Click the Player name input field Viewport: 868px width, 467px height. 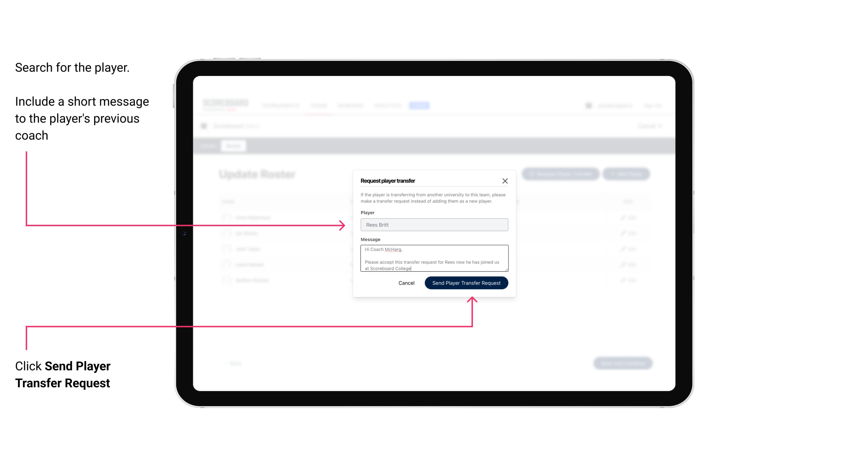point(434,225)
